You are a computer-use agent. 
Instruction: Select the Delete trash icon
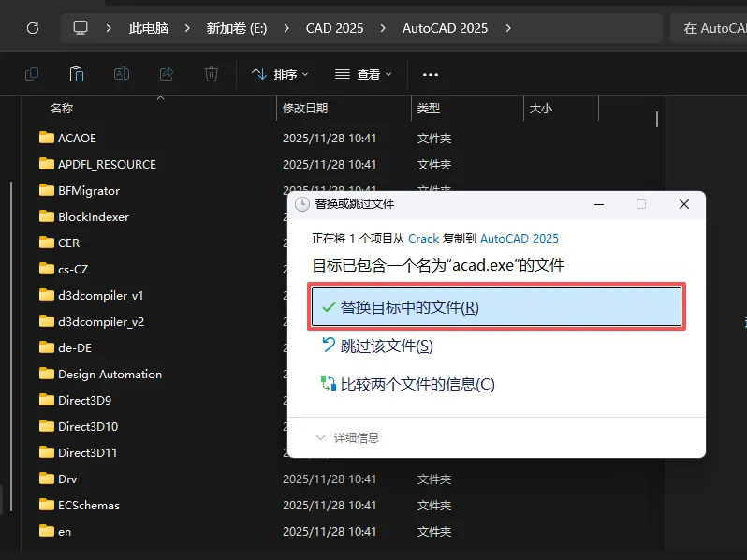212,74
